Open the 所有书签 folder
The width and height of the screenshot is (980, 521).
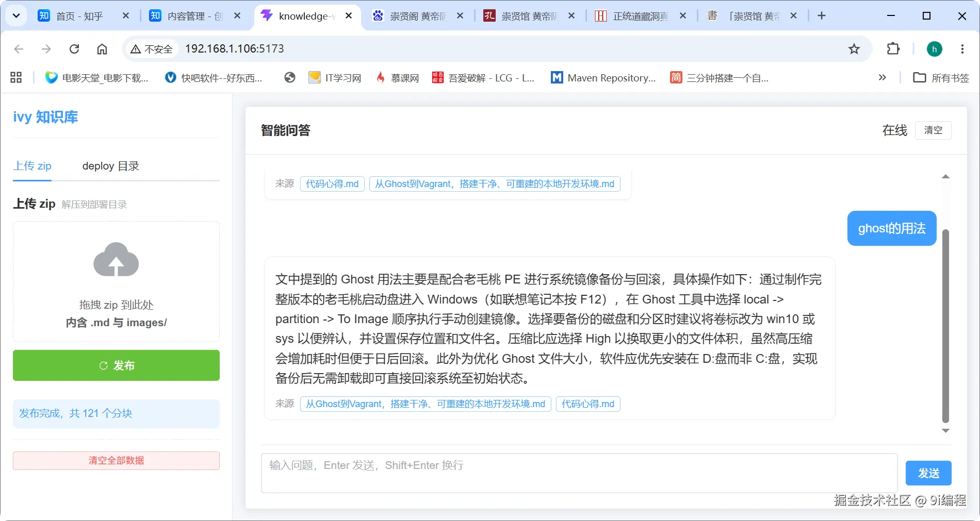(941, 78)
